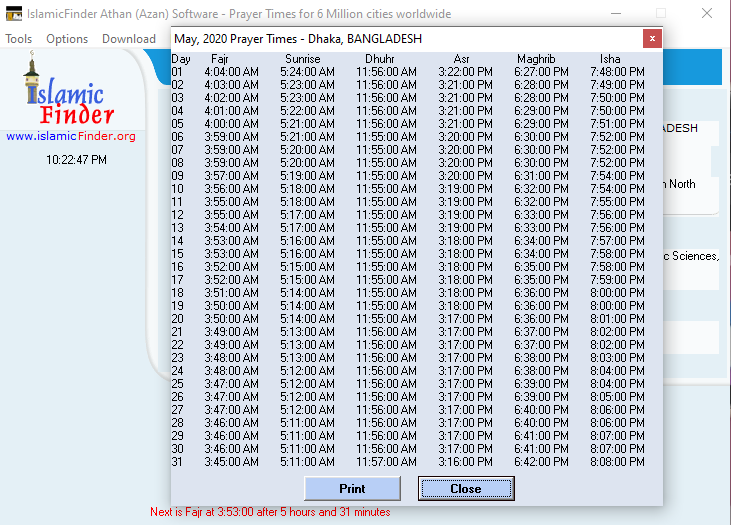Select day 01 Fajr time 4:04:00 AM
731x525 pixels.
click(231, 72)
